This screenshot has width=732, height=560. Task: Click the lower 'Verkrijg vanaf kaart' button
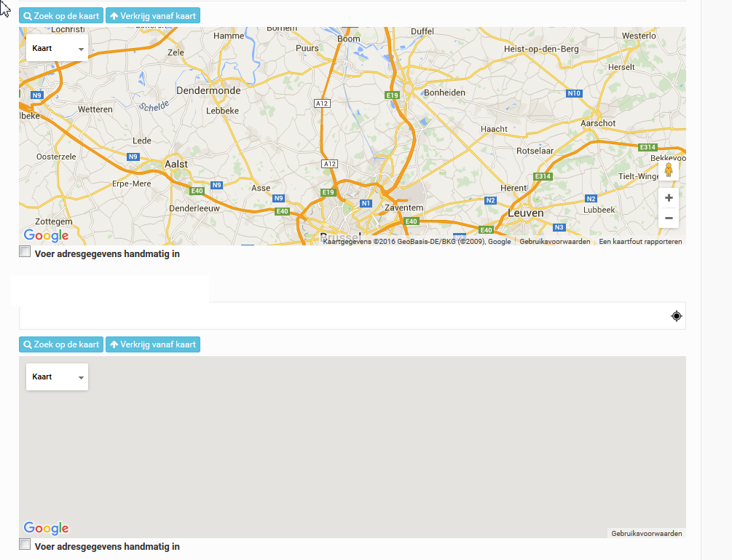153,344
